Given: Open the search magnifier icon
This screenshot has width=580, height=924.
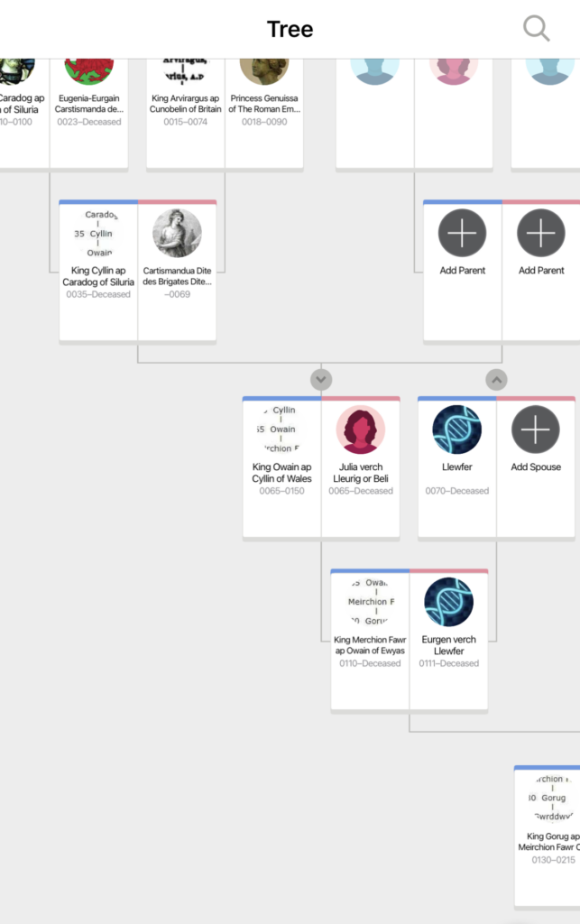Looking at the screenshot, I should click(x=536, y=29).
